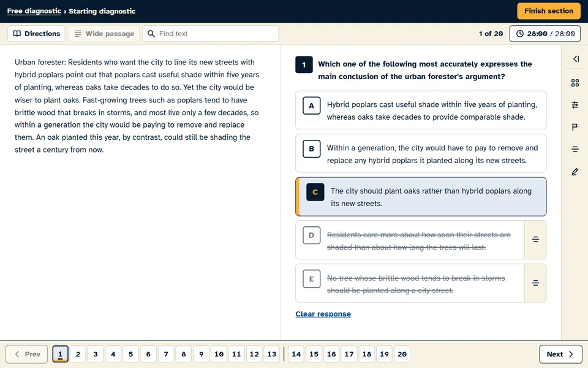This screenshot has width=588, height=368.
Task: Jump to question 5
Action: click(x=131, y=354)
